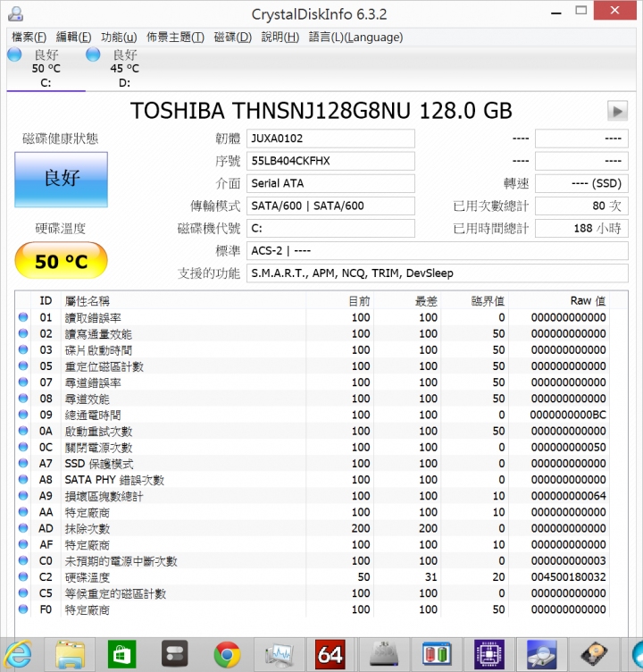
Task: Open Google Chrome from the taskbar
Action: (227, 654)
